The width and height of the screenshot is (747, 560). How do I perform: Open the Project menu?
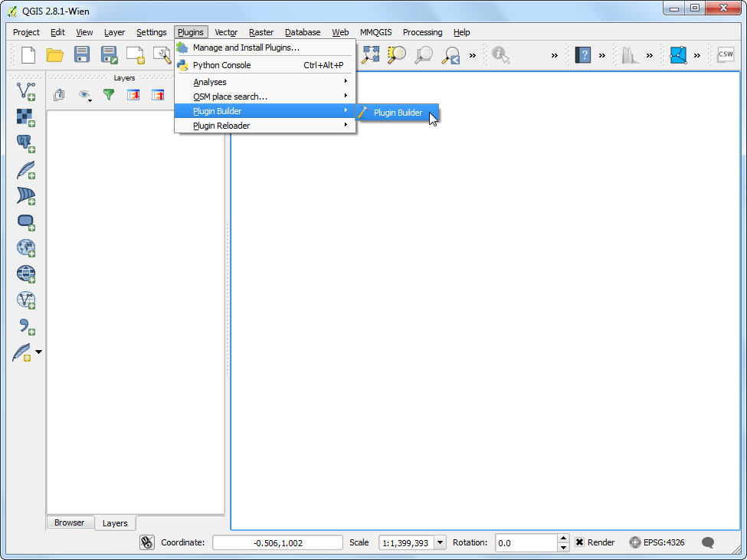coord(26,32)
